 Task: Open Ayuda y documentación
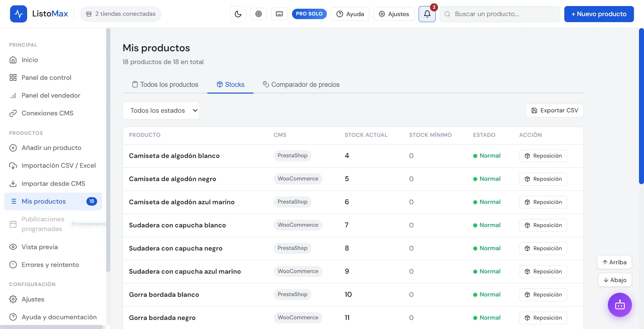[x=53, y=317]
